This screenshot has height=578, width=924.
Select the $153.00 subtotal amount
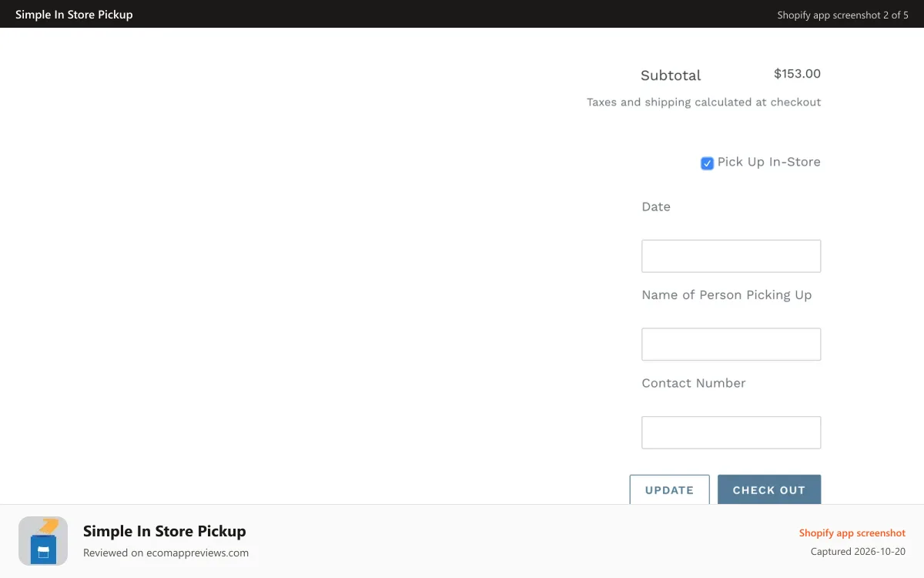797,74
